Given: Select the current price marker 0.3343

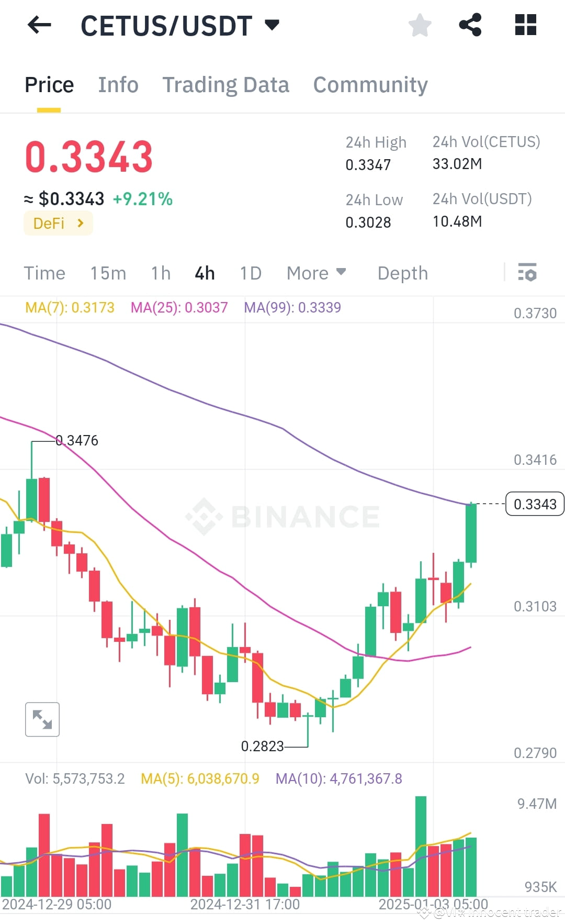Looking at the screenshot, I should pyautogui.click(x=534, y=504).
